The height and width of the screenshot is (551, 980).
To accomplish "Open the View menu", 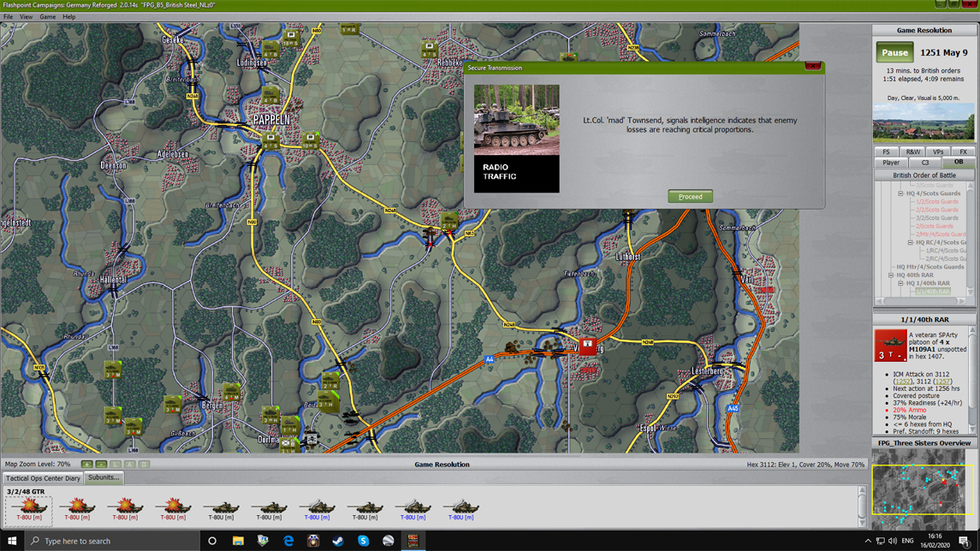I will coord(27,17).
